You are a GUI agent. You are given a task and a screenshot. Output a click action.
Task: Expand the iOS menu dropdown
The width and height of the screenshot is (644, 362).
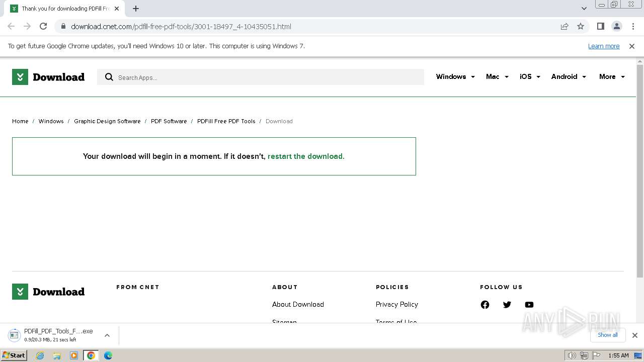530,76
